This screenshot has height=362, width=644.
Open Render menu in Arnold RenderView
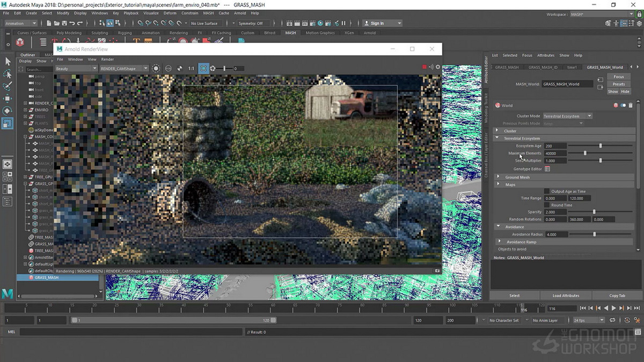click(x=107, y=59)
